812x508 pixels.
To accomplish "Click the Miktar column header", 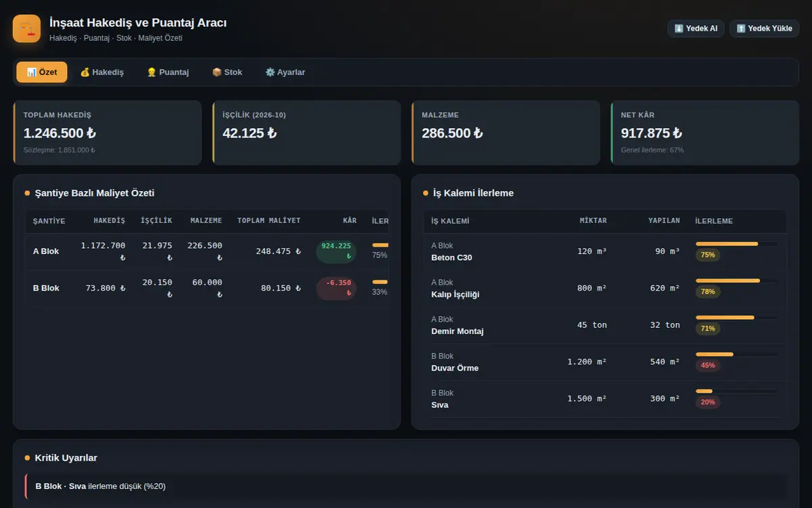I will coord(593,221).
